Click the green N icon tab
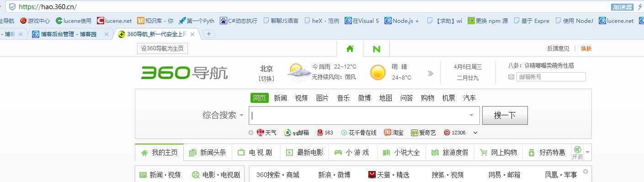The height and width of the screenshot is (182, 644). click(376, 49)
